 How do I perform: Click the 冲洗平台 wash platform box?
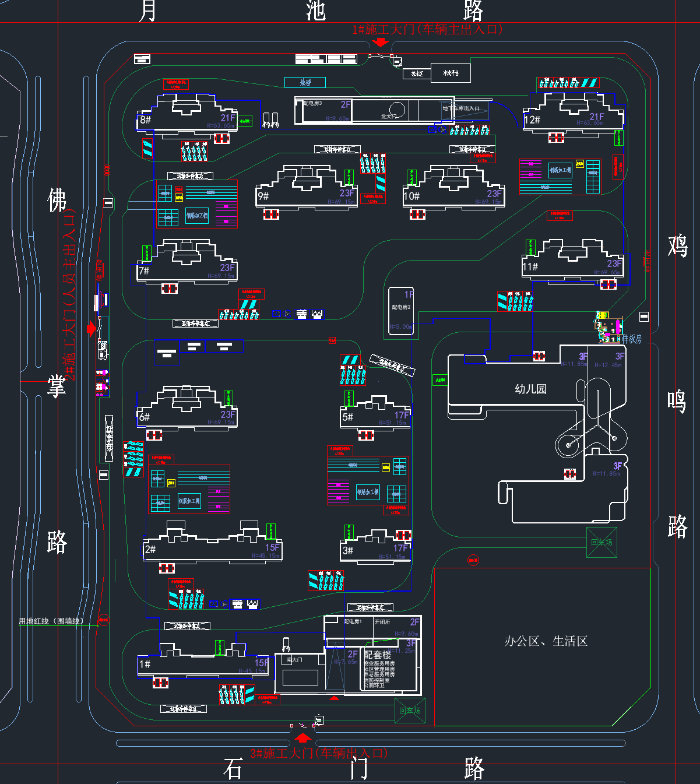click(451, 73)
